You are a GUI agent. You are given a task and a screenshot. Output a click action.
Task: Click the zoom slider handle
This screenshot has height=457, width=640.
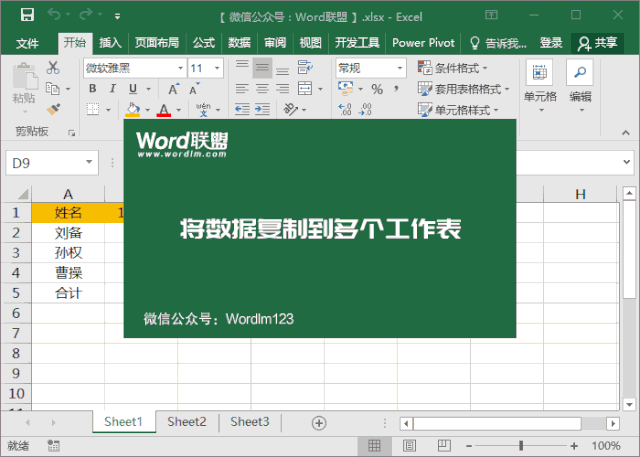coord(521,446)
